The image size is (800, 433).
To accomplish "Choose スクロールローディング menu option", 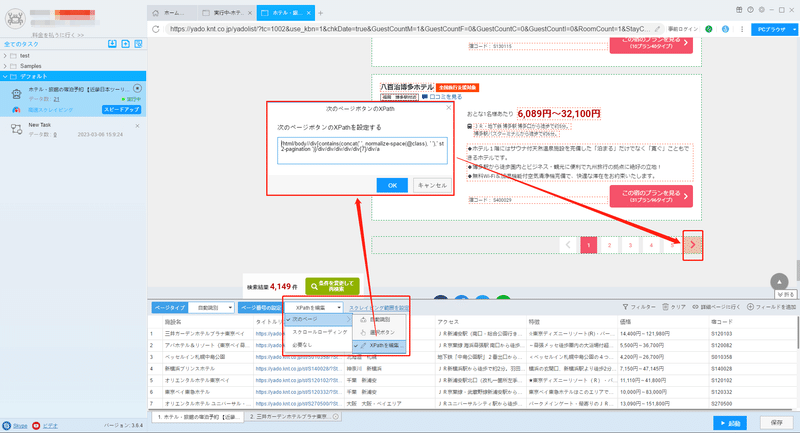I will point(318,332).
